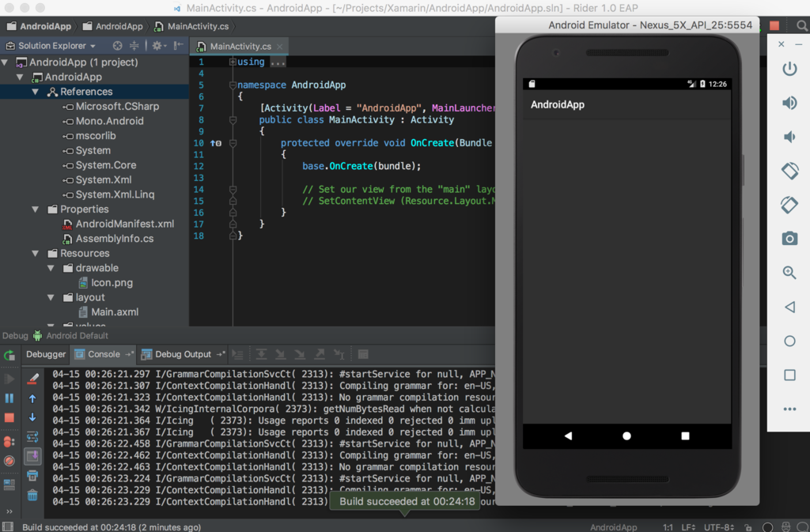
Task: Change the UTF-8 file encoding
Action: (x=720, y=526)
